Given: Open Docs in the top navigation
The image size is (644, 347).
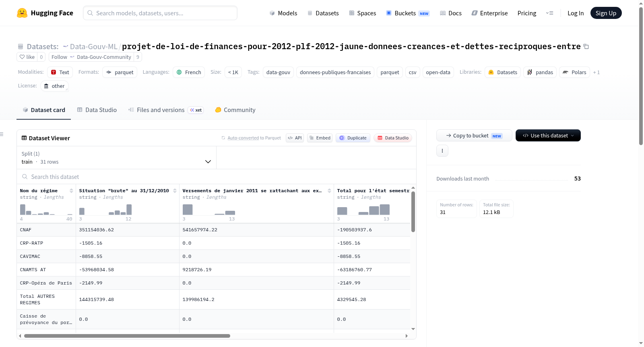Looking at the screenshot, I should (x=451, y=13).
